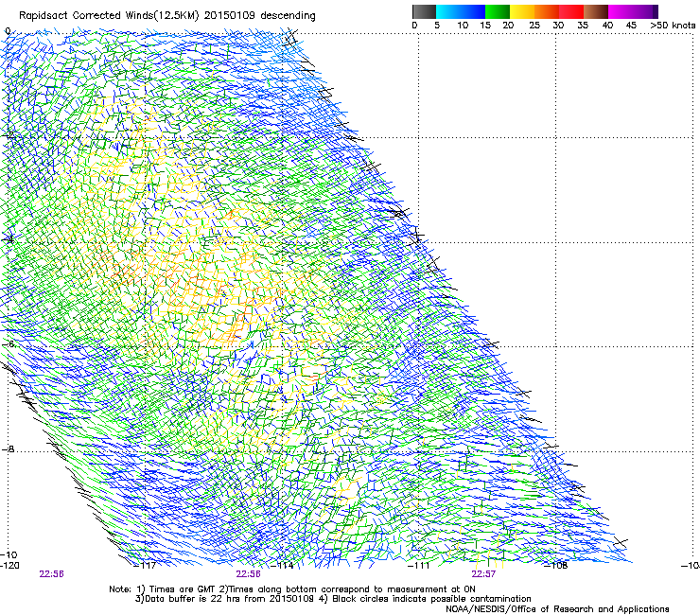This screenshot has width=700, height=615.
Task: Click the '20150109 descending' text in the title
Action: tap(260, 16)
